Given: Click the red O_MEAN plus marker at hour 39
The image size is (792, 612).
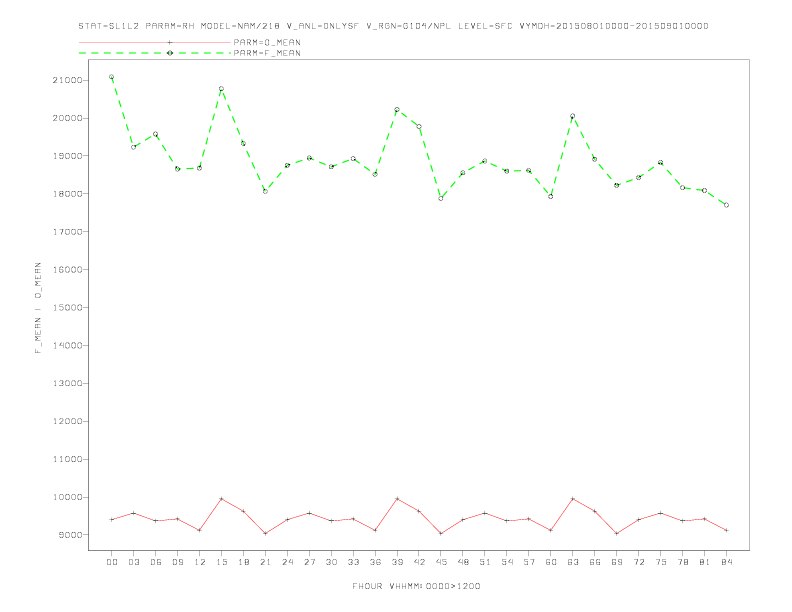Looking at the screenshot, I should click(397, 499).
